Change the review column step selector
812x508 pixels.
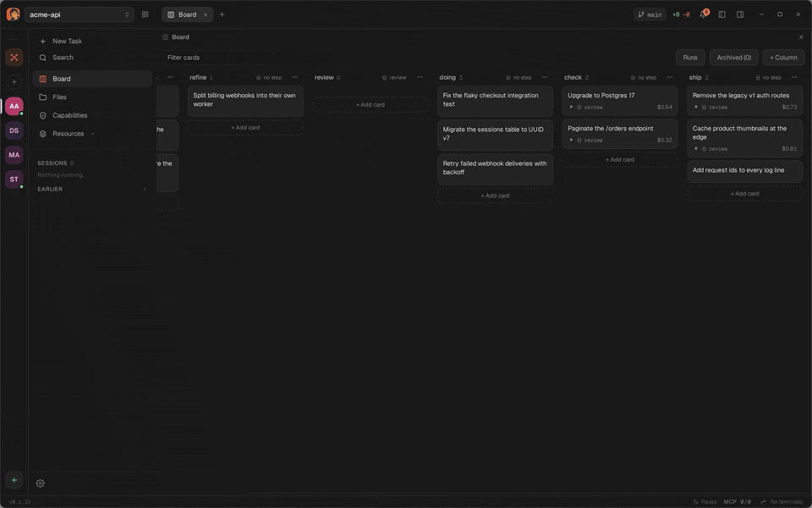(x=394, y=77)
